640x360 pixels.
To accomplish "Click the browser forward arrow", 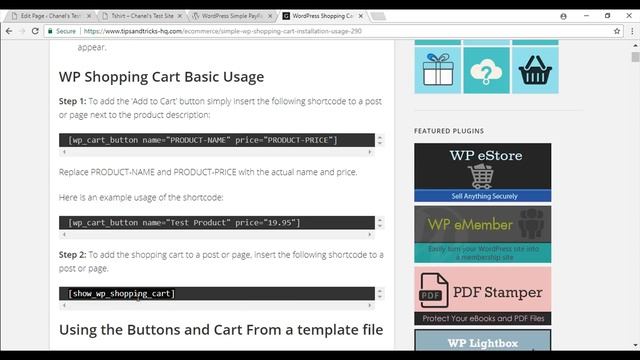I will [22, 31].
